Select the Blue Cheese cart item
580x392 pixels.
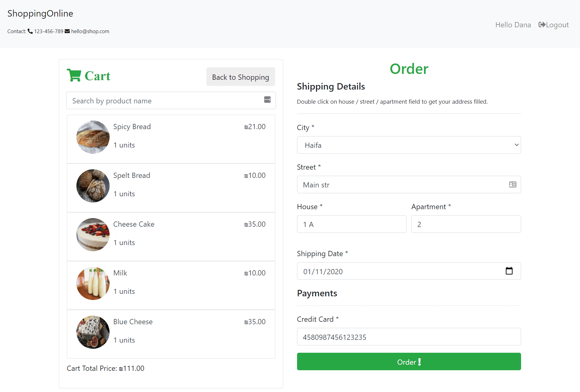(x=171, y=334)
